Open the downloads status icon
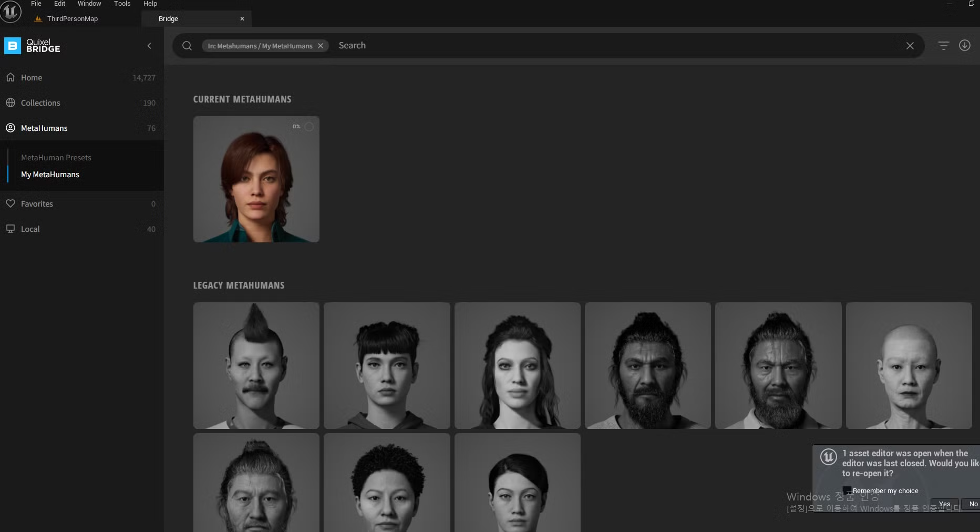980x532 pixels. coord(965,45)
